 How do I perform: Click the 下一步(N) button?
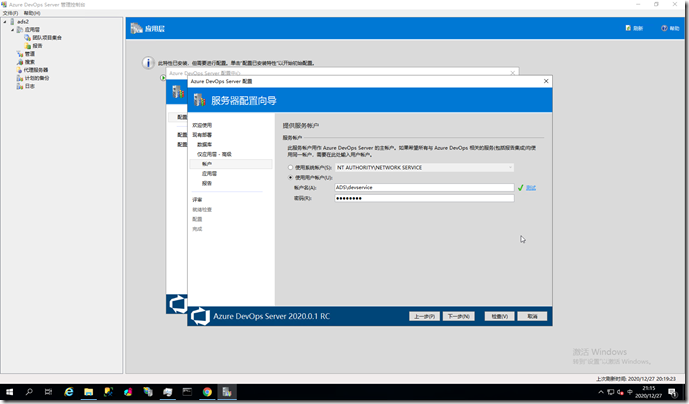point(459,316)
